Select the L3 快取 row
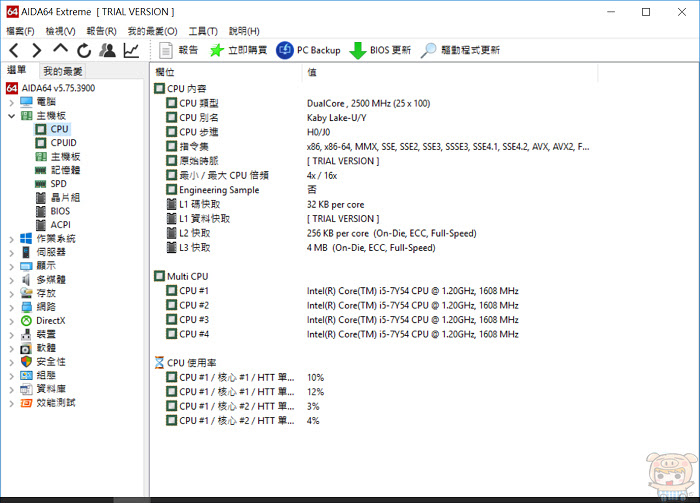700x503 pixels. pos(374,248)
